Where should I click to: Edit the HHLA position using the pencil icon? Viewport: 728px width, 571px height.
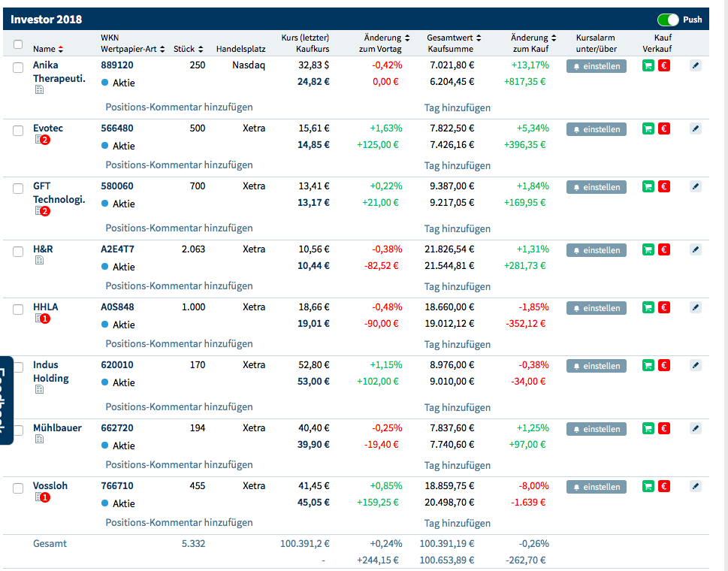(x=696, y=307)
